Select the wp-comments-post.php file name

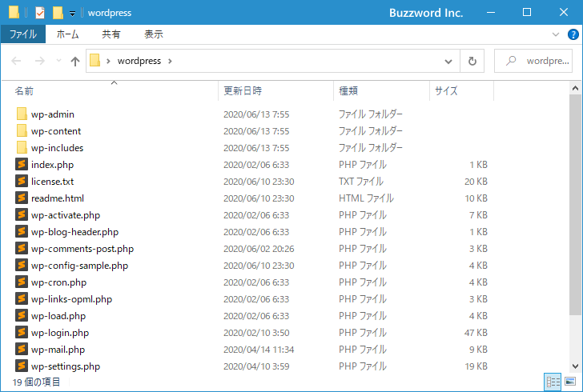coord(82,249)
